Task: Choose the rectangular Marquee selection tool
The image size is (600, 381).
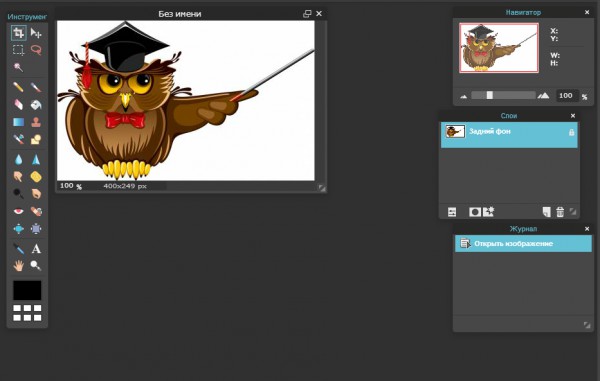Action: click(18, 50)
